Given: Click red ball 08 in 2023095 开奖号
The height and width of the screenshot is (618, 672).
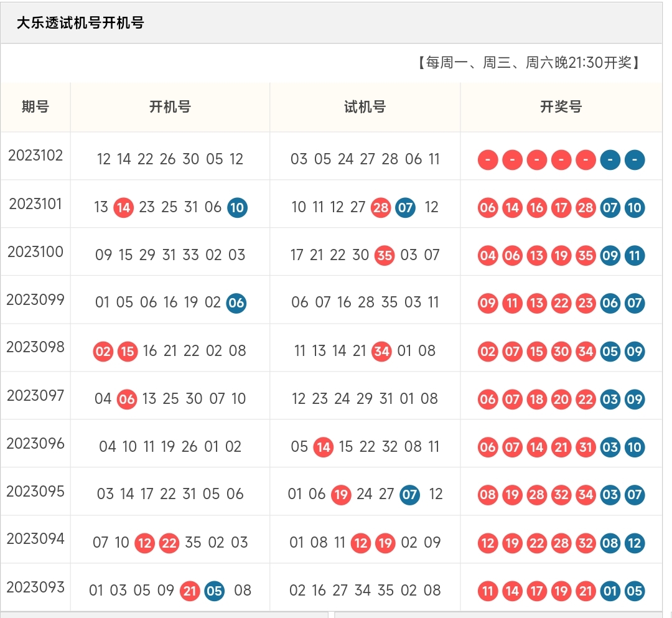Looking at the screenshot, I should click(x=488, y=495).
